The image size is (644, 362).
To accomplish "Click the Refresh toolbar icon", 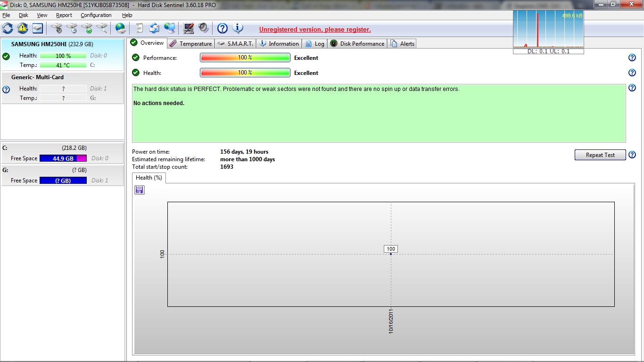I will (x=8, y=28).
